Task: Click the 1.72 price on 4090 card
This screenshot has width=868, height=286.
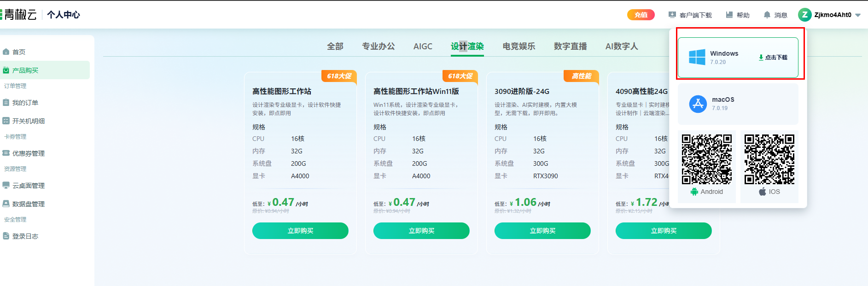Action: (x=647, y=202)
